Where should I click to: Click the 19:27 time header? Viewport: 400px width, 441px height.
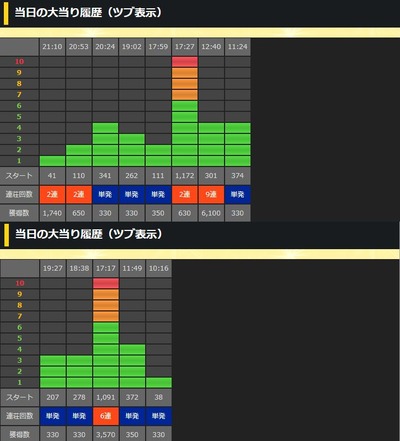(53, 268)
